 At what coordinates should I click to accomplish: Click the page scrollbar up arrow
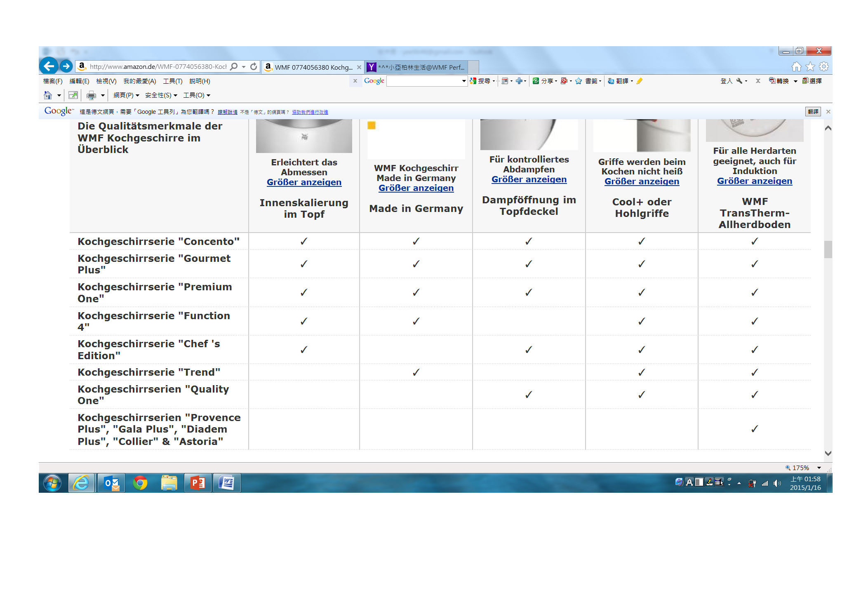828,128
